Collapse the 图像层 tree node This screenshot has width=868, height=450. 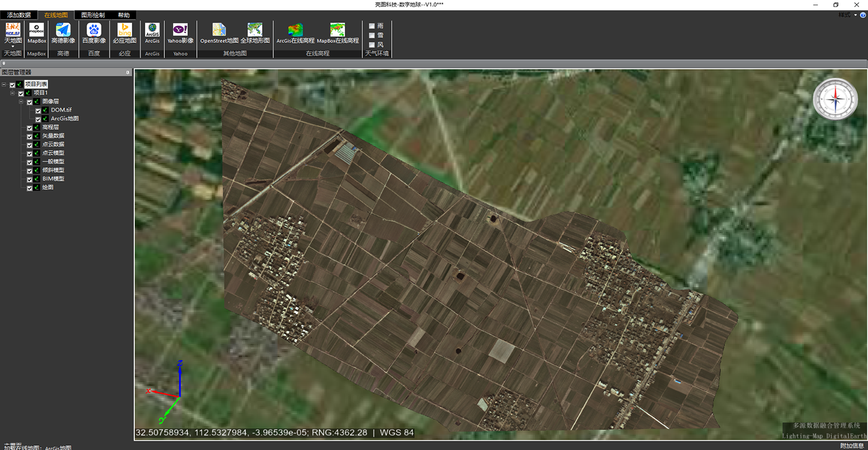[21, 101]
